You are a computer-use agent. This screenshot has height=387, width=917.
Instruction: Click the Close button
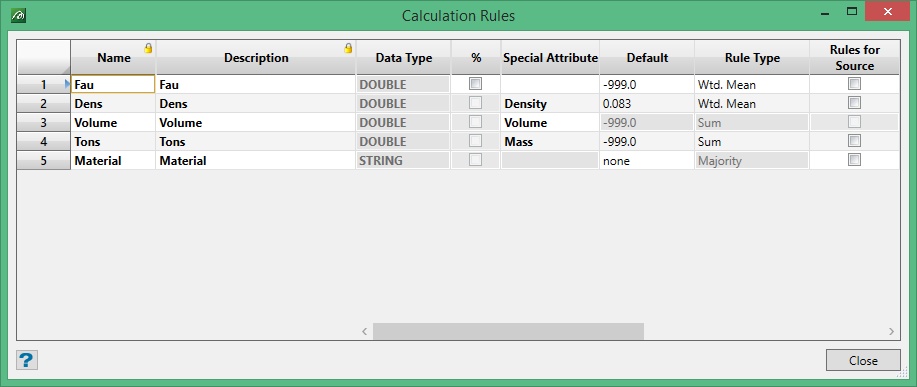pos(863,360)
